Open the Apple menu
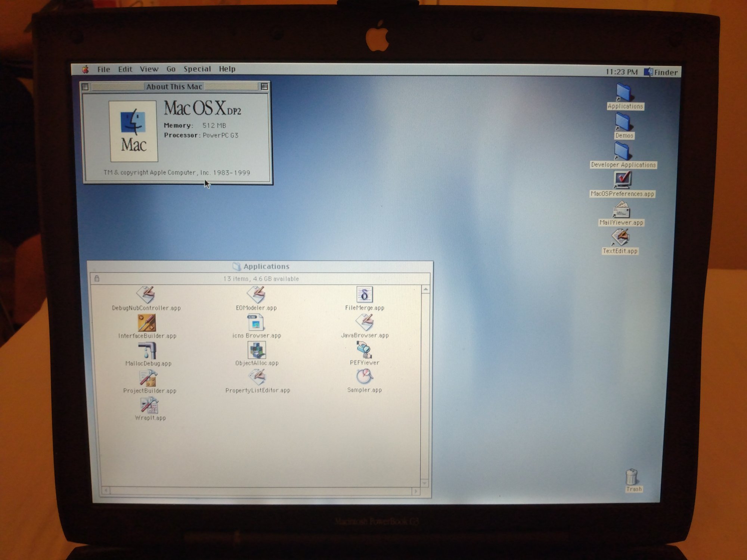 (x=86, y=69)
